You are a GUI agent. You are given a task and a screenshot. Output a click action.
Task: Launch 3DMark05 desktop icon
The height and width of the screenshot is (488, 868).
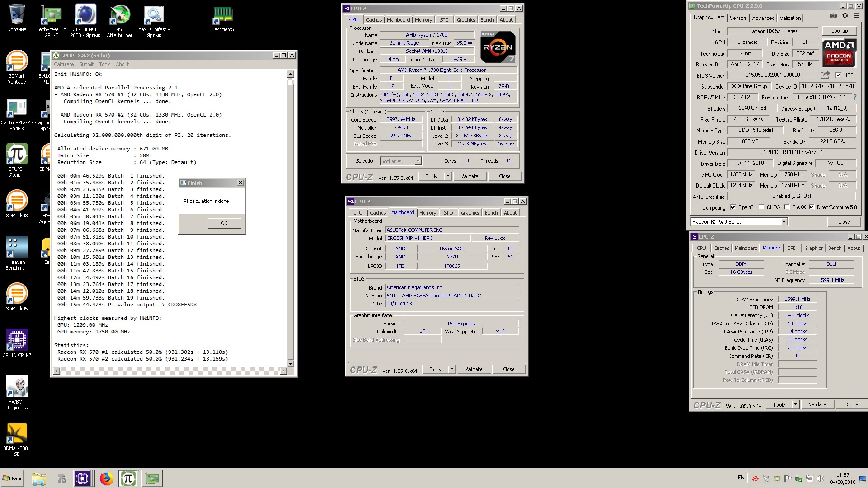[x=17, y=297]
